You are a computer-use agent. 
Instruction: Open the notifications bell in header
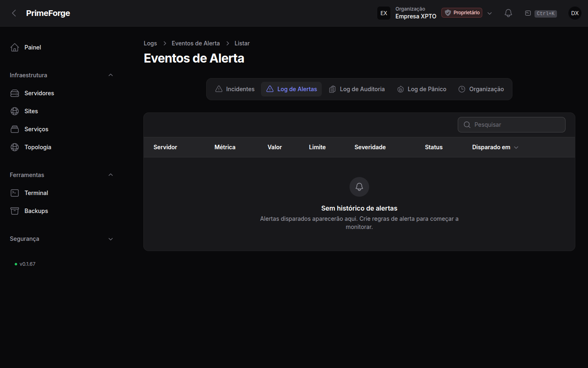point(508,13)
